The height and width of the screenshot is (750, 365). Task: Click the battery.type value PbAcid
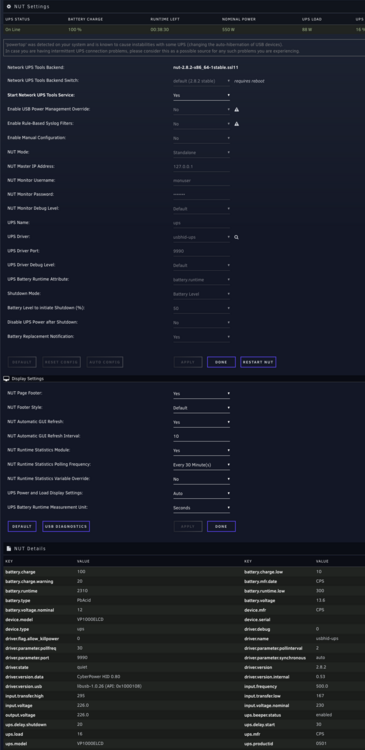(83, 601)
